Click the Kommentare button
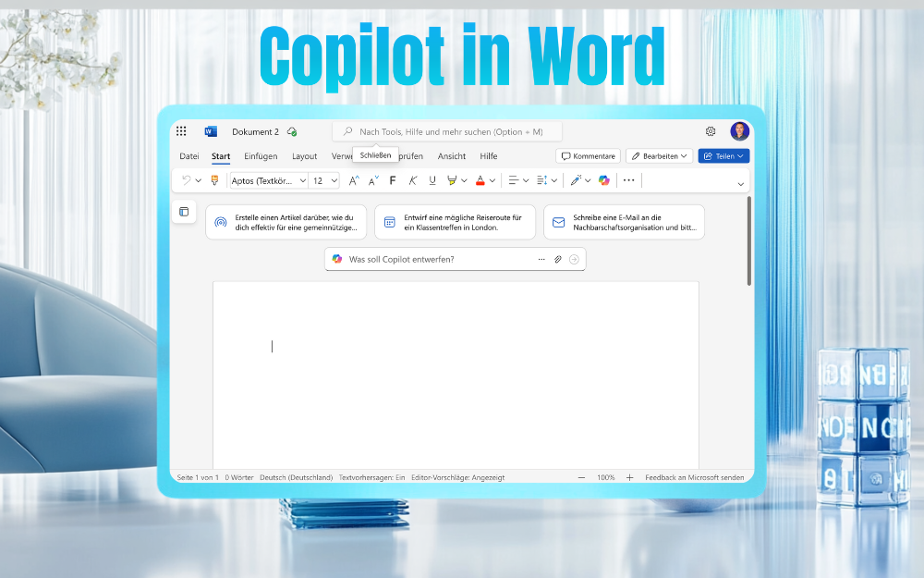924x578 pixels. pyautogui.click(x=588, y=155)
